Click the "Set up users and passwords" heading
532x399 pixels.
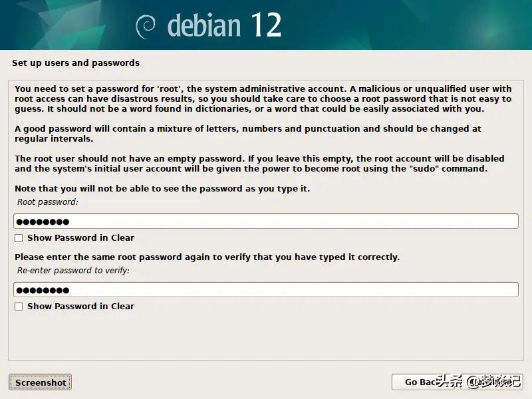[76, 63]
